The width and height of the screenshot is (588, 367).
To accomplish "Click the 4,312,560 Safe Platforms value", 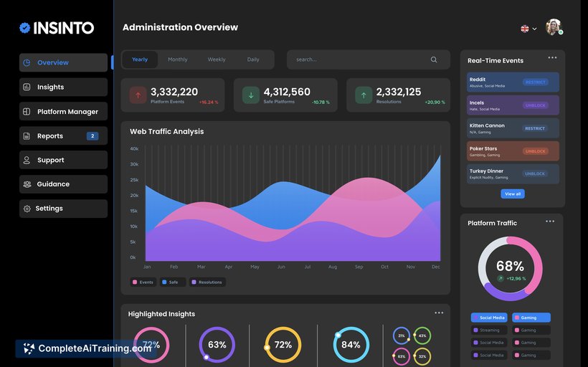I will tap(287, 92).
